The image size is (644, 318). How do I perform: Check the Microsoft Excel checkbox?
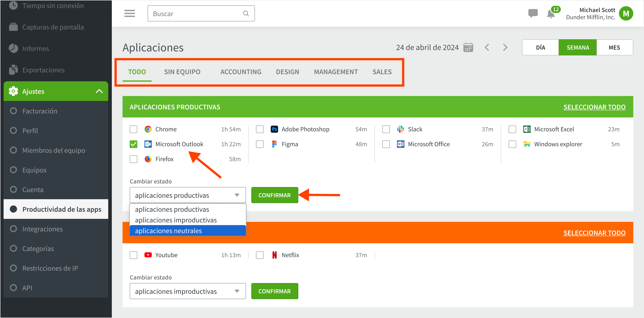(512, 129)
